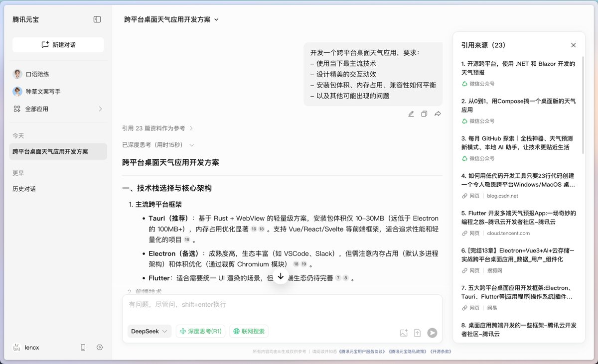Open 《腾讯元宝用户服务协议》 link
This screenshot has height=364, width=598.
pyautogui.click(x=362, y=352)
